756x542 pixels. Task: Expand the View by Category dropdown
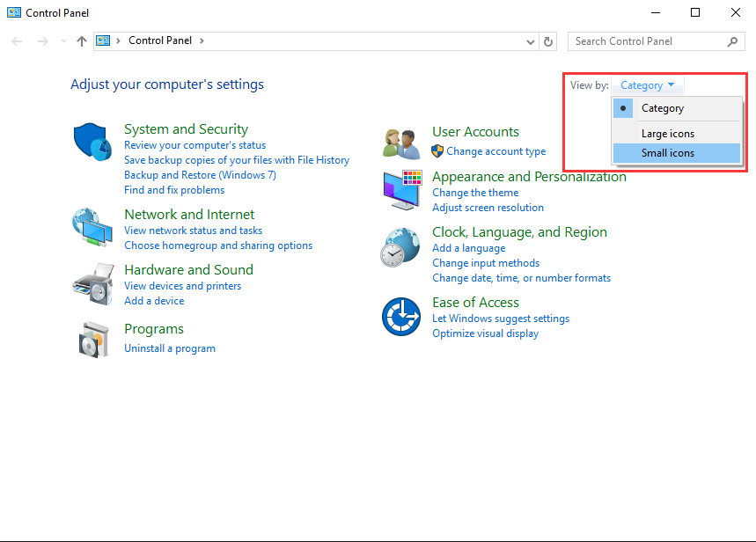tap(648, 85)
